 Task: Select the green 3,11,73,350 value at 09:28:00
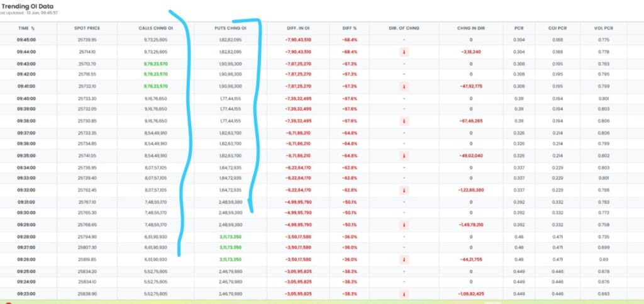pos(228,237)
